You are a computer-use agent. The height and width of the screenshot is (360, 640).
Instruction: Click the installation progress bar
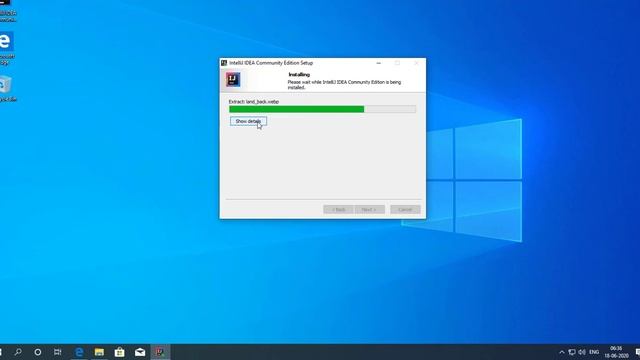[x=322, y=109]
